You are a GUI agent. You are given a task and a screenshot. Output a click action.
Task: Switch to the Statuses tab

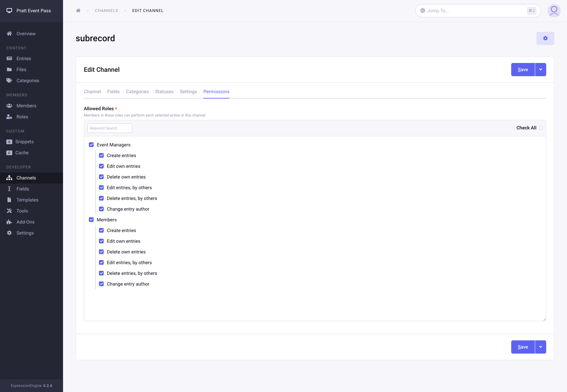tap(164, 92)
